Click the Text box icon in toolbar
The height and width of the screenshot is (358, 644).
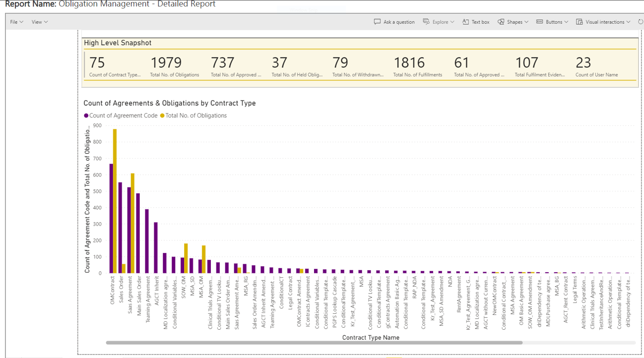point(465,22)
